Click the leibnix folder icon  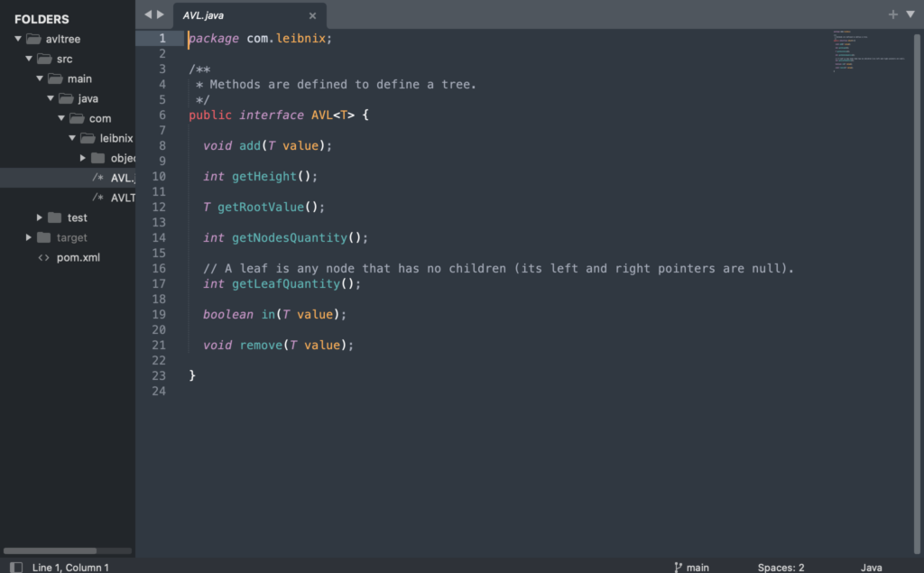pos(87,138)
